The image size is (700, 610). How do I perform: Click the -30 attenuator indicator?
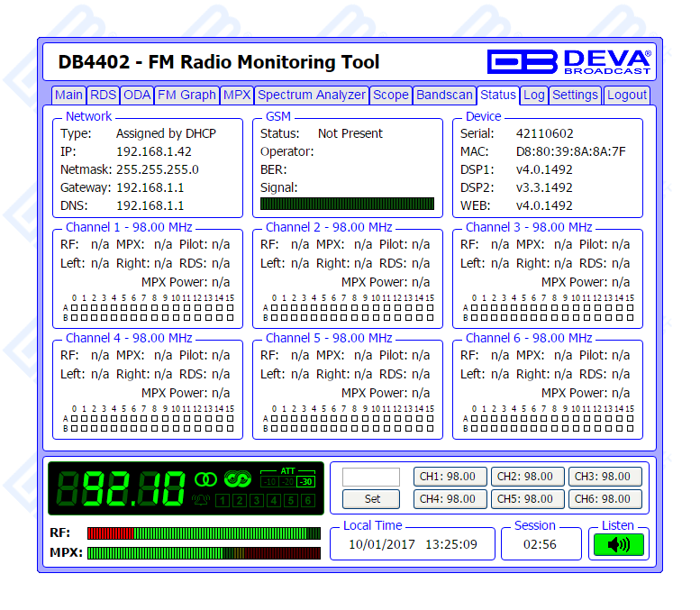point(307,481)
